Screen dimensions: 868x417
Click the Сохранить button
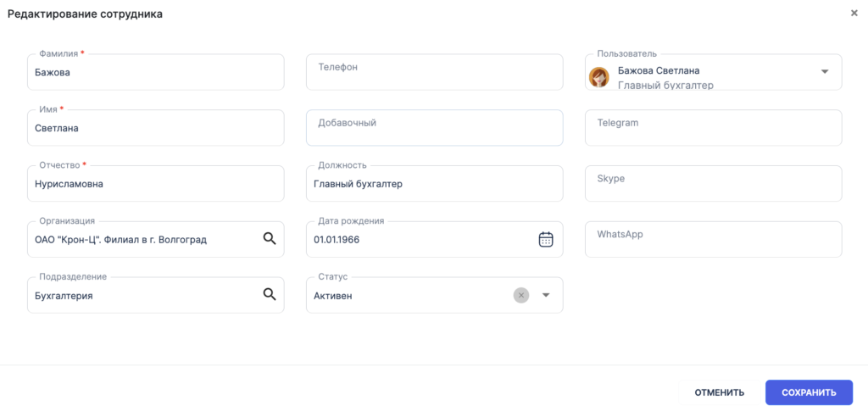pos(809,392)
